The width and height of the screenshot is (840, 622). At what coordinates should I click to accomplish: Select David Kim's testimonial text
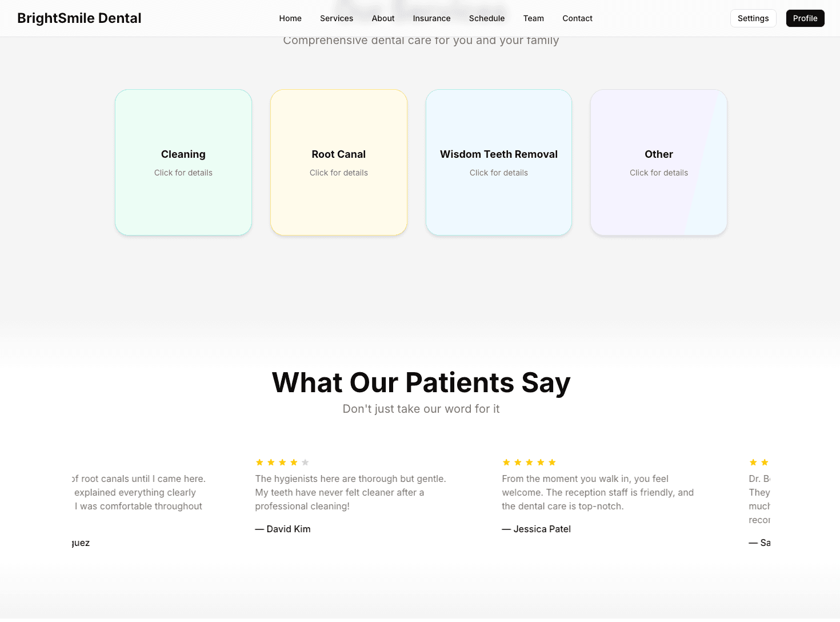pyautogui.click(x=350, y=492)
